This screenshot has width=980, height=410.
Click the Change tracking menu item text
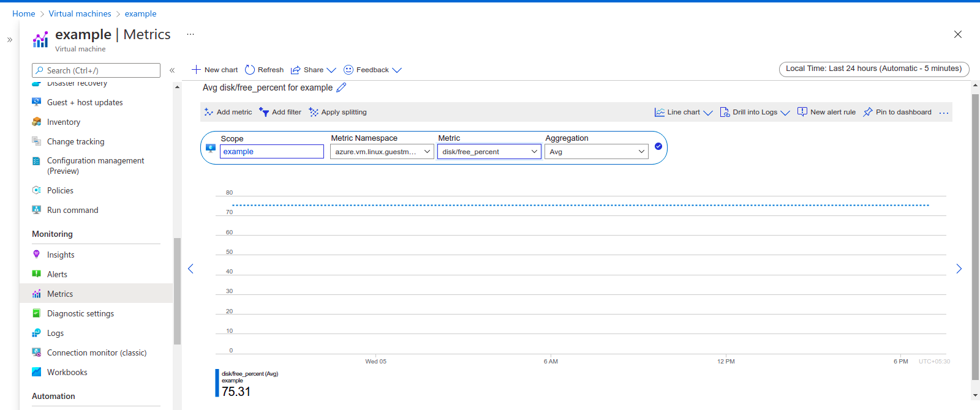(76, 142)
